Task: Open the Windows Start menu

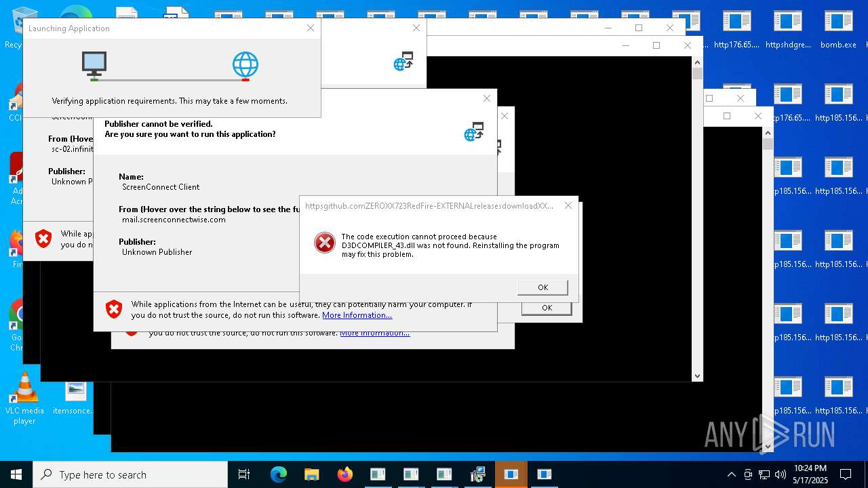Action: 16,474
